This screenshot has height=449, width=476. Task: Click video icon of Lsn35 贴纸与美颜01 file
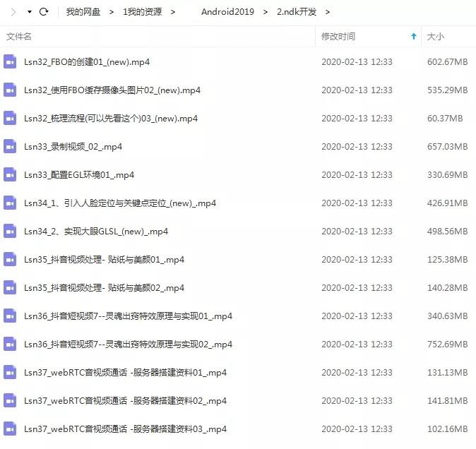pyautogui.click(x=10, y=259)
